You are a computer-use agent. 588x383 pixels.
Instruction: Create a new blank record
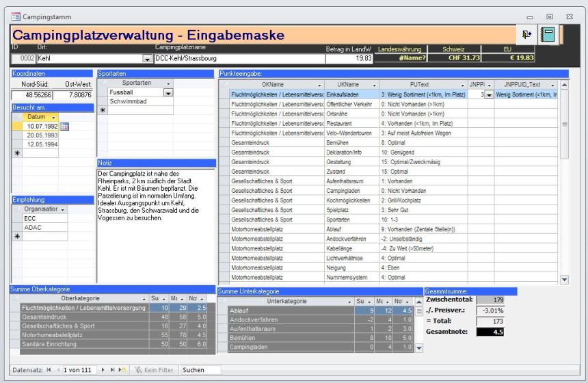[x=123, y=369]
